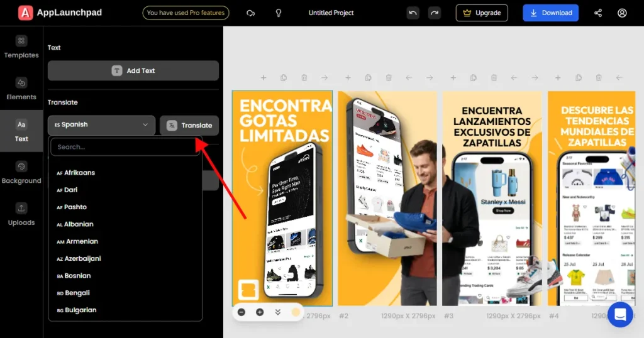644x338 pixels.
Task: Move screenshot #2 right with arrow
Action: click(429, 77)
